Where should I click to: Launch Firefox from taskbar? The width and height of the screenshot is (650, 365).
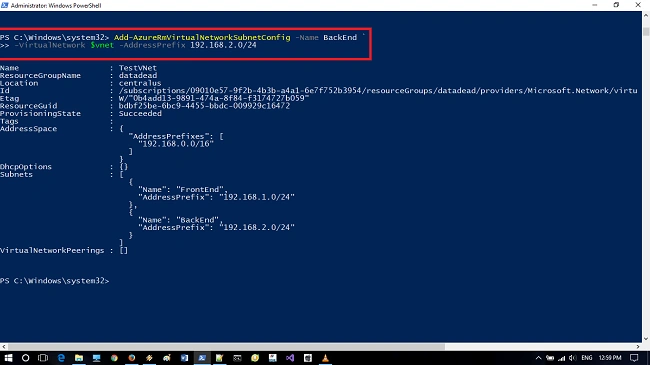(x=131, y=358)
